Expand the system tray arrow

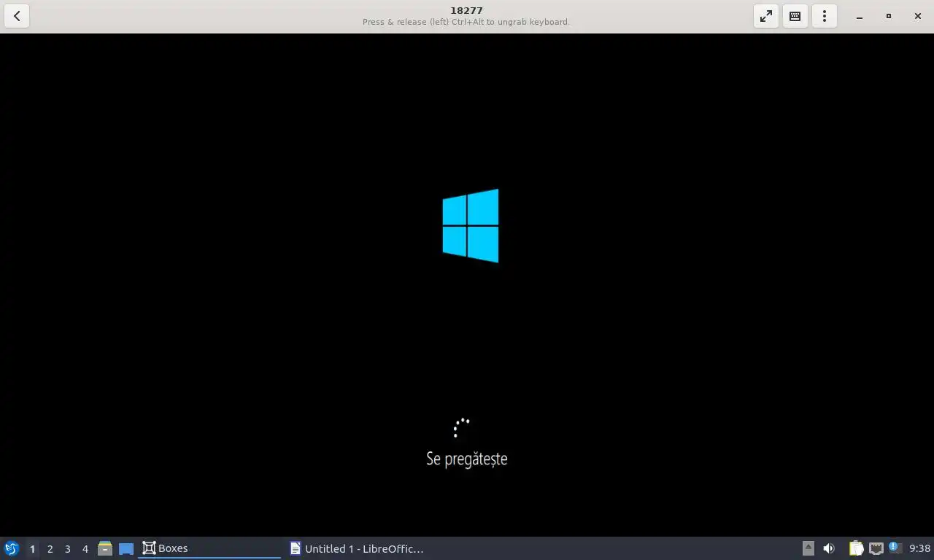(808, 548)
